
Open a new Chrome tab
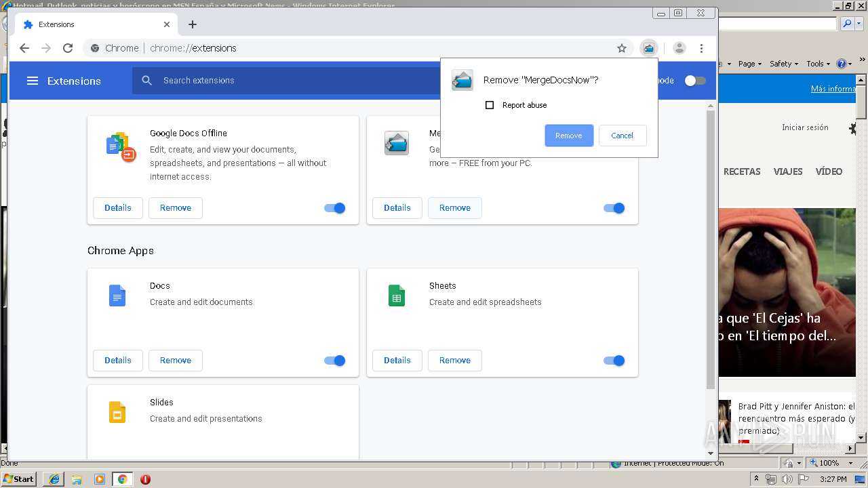click(193, 24)
